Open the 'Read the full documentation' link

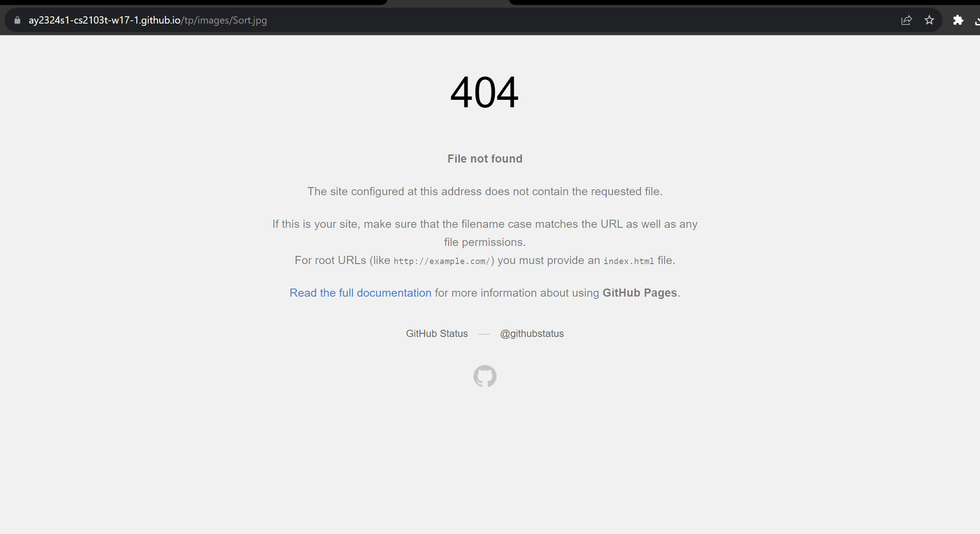[360, 293]
